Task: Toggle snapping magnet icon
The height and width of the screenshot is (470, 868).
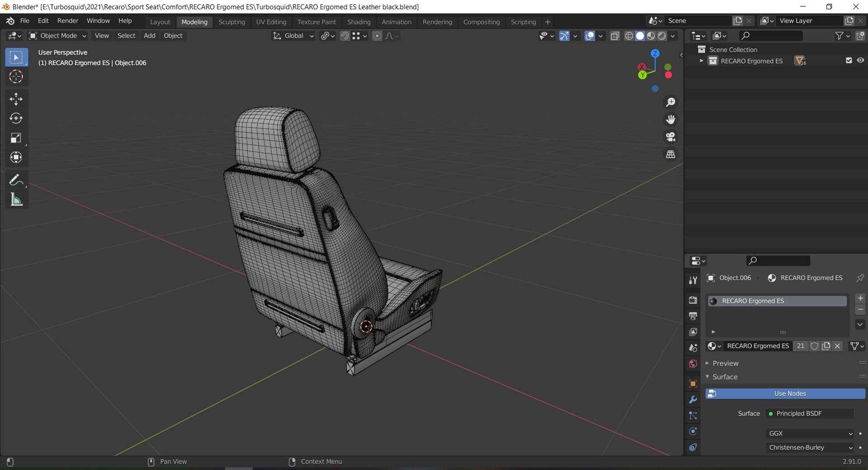Action: [344, 36]
